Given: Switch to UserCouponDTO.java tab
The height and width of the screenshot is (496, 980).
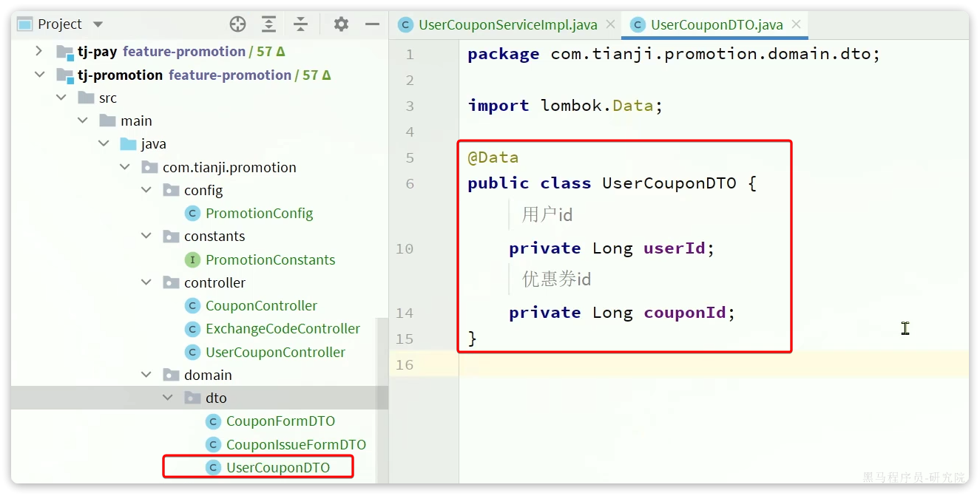Looking at the screenshot, I should point(717,24).
